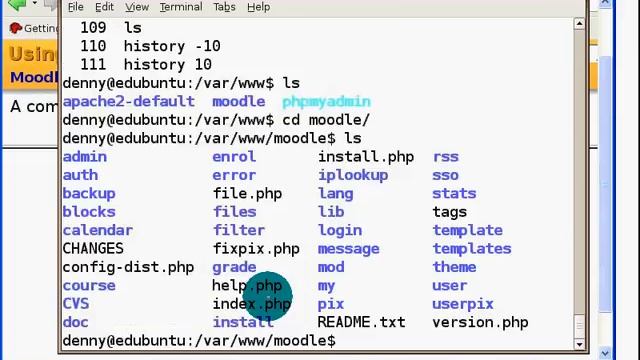
Task: Click command line 'cd moodle/'
Action: click(x=326, y=120)
